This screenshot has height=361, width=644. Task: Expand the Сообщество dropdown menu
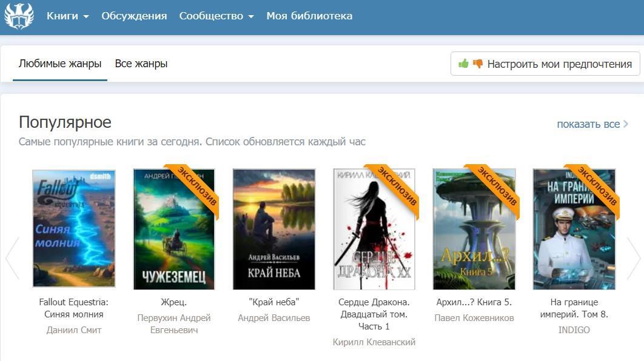216,16
